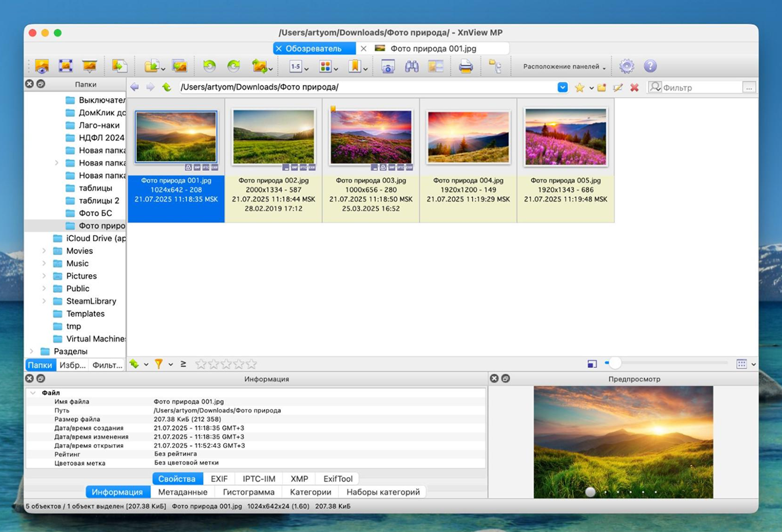The height and width of the screenshot is (532, 782).
Task: Open the Расположение панелей dropdown
Action: pos(564,66)
